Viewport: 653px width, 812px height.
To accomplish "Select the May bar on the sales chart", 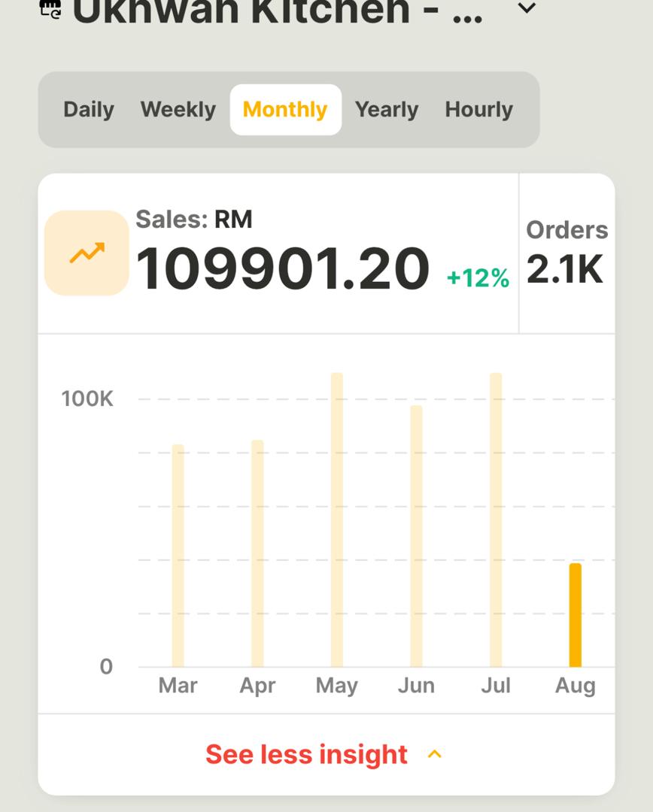I will [337, 519].
